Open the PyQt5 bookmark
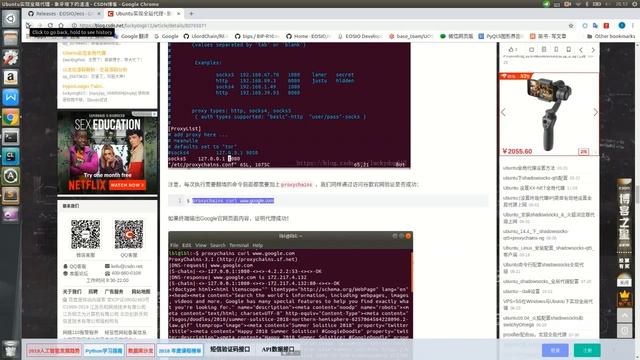 [501, 36]
